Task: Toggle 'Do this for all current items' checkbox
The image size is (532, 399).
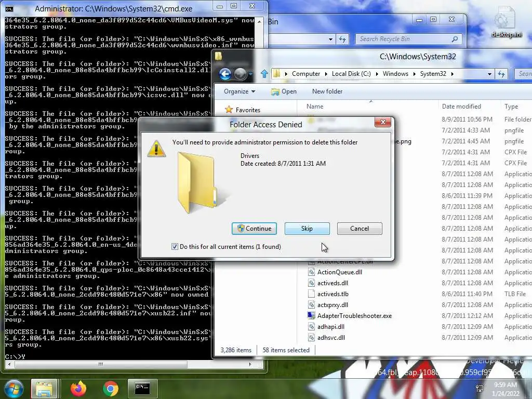Action: point(175,247)
